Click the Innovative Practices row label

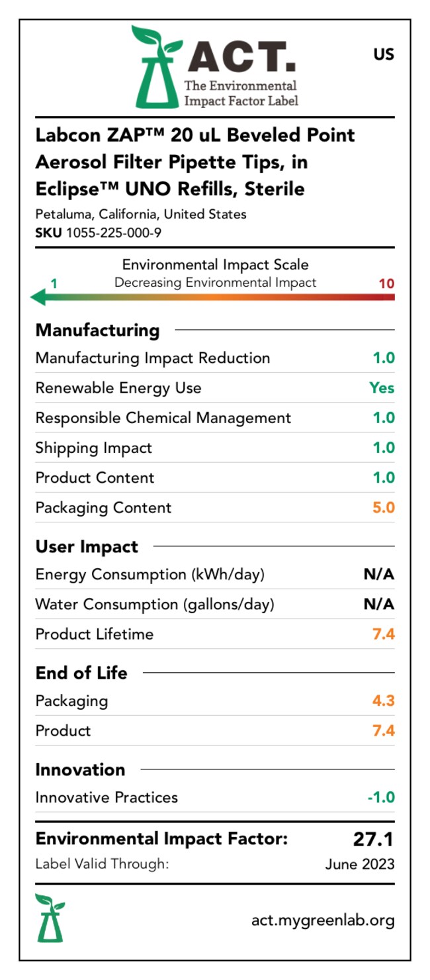(x=107, y=797)
